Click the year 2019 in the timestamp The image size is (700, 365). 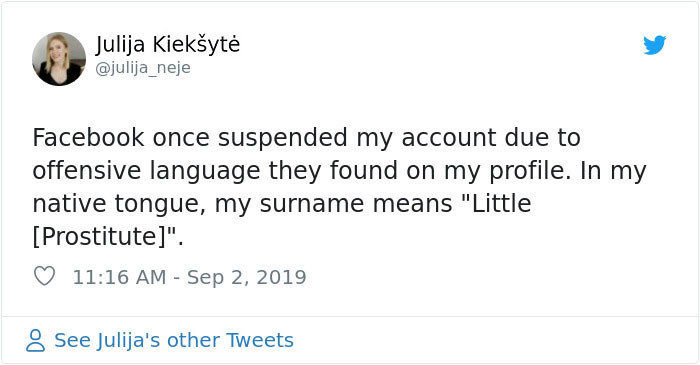point(281,277)
